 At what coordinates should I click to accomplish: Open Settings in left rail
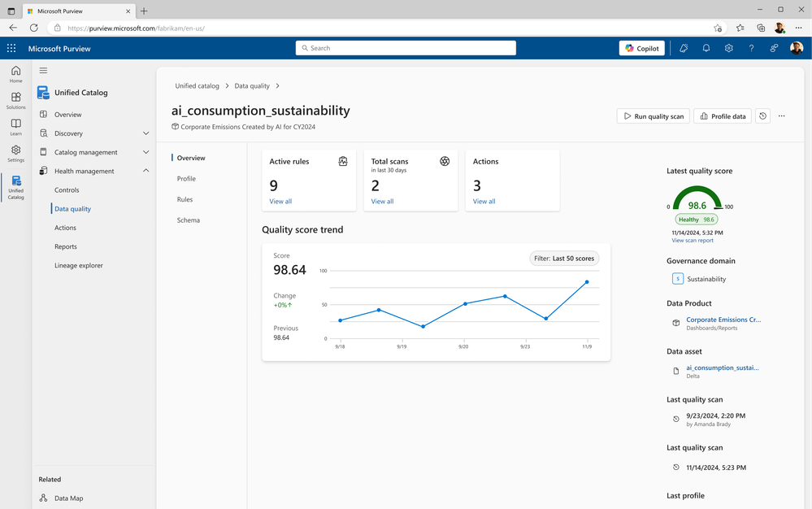coord(16,154)
